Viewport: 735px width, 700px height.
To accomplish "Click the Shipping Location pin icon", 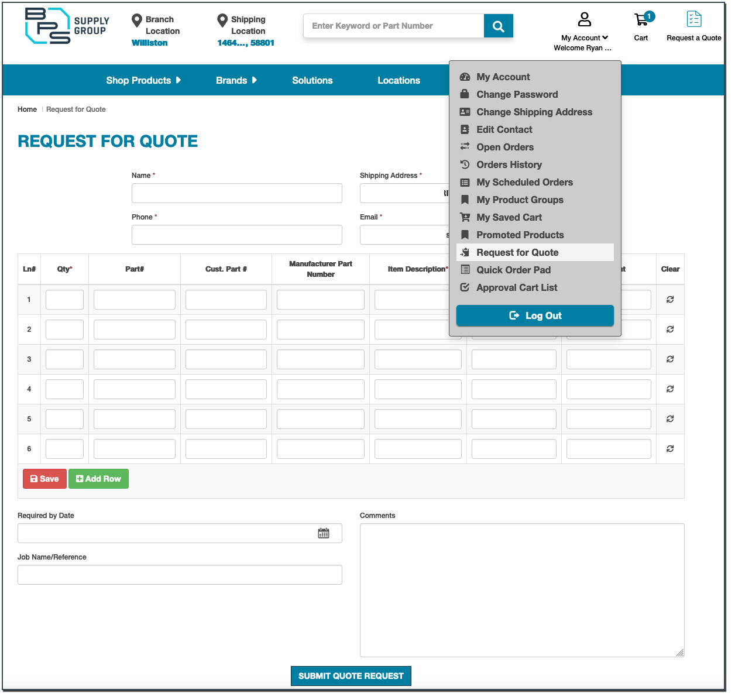I will coord(222,19).
